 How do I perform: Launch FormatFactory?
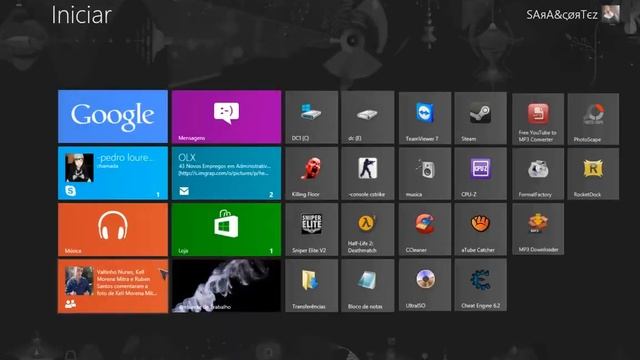(x=538, y=174)
